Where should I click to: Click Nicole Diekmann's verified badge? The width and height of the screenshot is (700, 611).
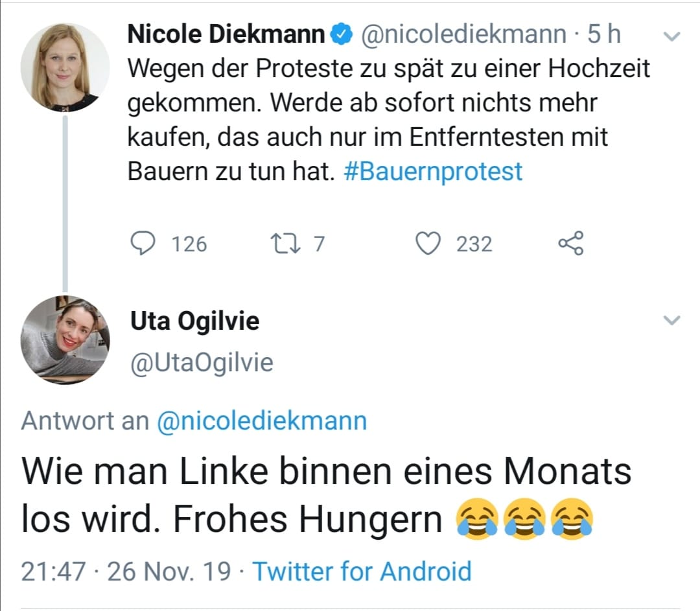(341, 35)
